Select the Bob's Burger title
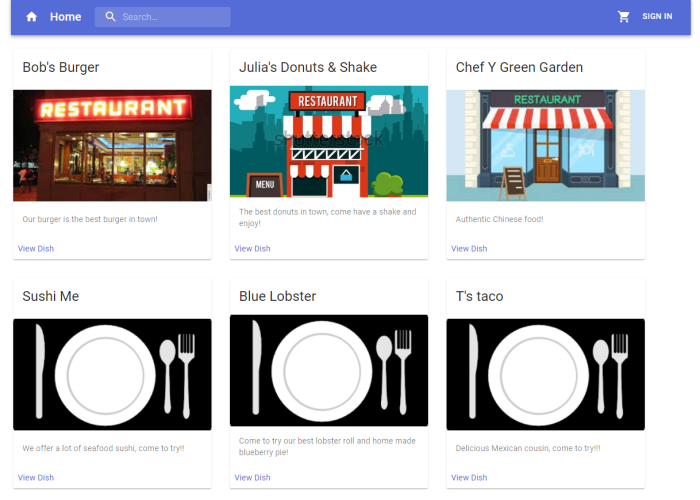Screen dimensions: 700x500 point(61,67)
